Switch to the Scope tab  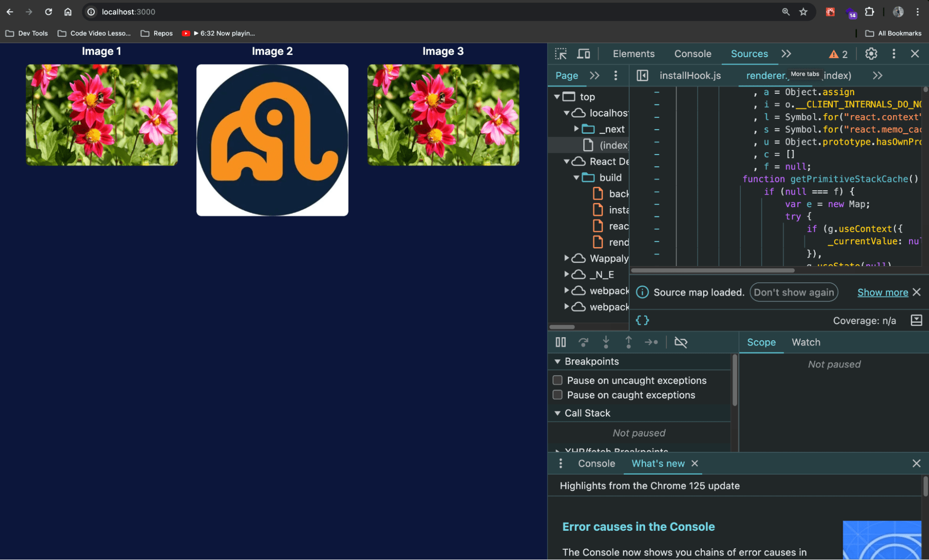(761, 342)
